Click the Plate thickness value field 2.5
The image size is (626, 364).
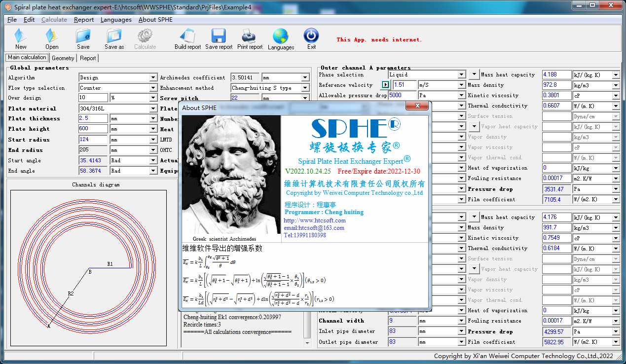pos(93,118)
